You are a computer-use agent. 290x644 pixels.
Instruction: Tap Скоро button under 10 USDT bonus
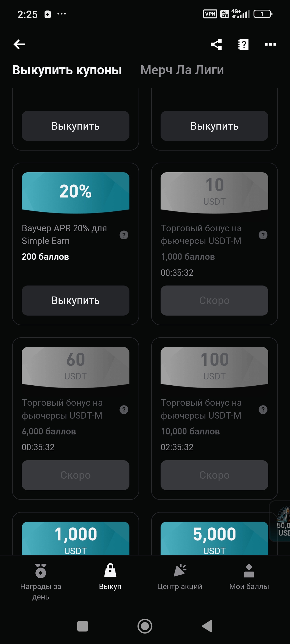(214, 301)
